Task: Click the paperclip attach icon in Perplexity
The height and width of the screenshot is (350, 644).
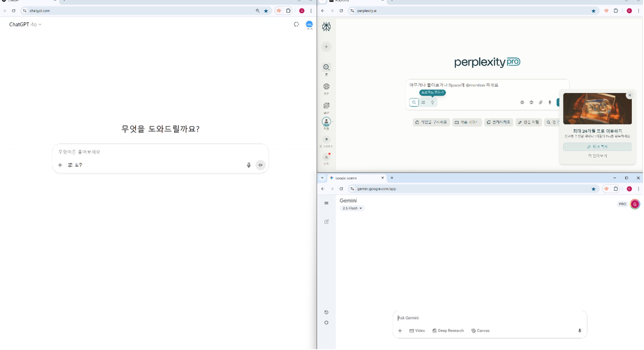Action: pos(541,102)
